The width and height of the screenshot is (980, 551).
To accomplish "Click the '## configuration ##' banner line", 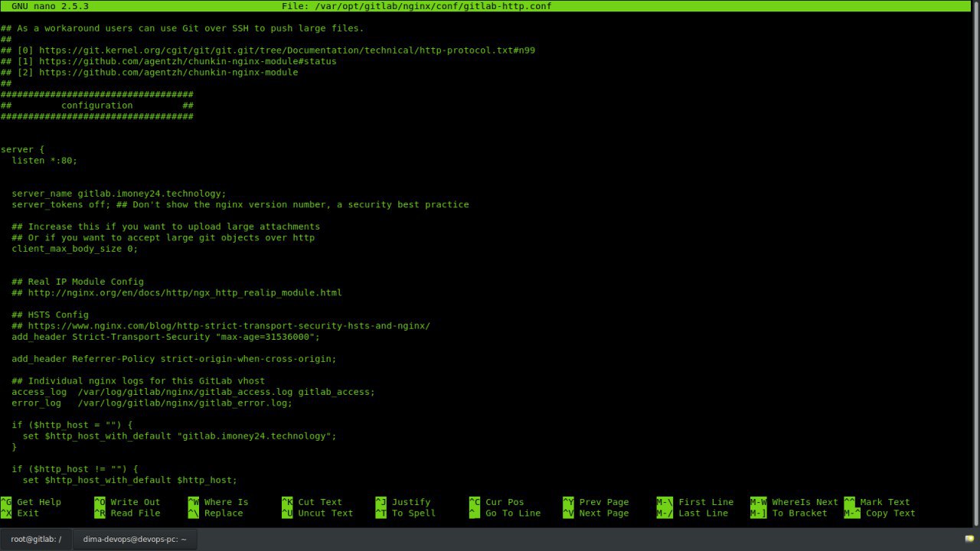I will tap(96, 106).
